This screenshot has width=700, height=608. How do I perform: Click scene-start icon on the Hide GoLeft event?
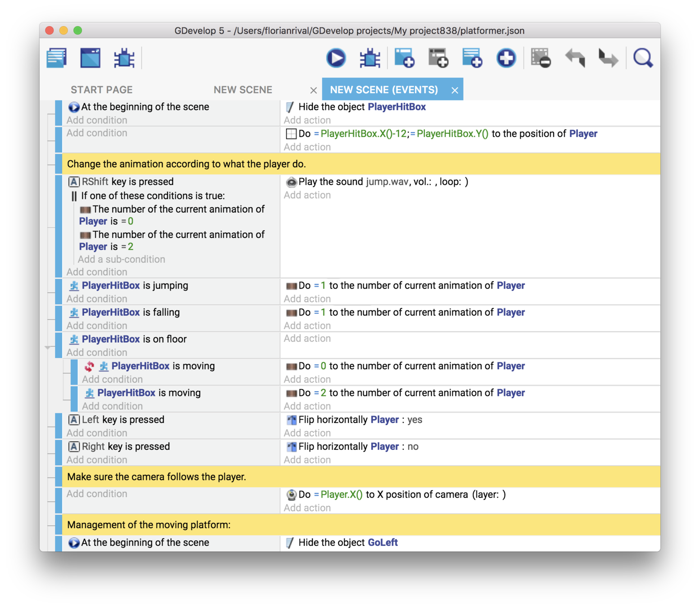click(74, 543)
